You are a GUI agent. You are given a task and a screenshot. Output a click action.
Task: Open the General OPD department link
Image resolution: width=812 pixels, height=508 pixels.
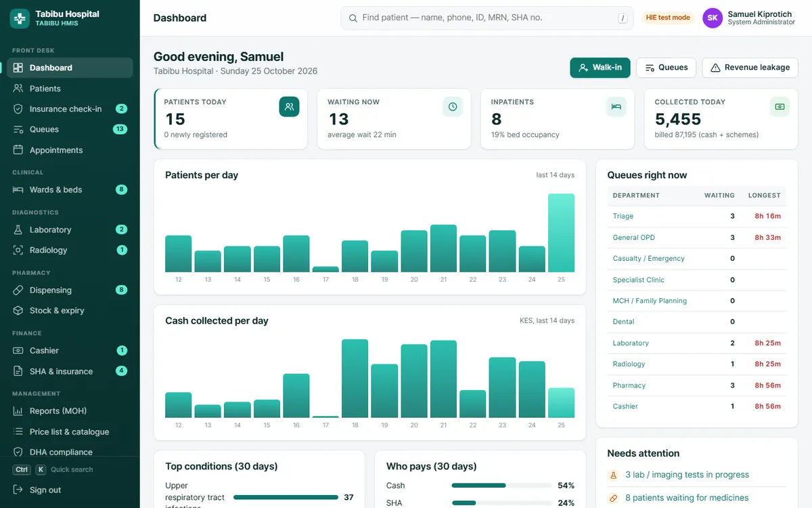pos(634,238)
